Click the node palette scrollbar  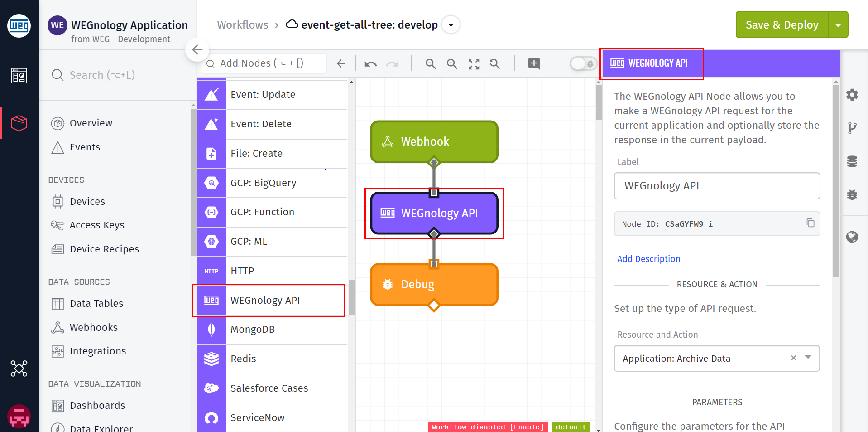tap(351, 297)
